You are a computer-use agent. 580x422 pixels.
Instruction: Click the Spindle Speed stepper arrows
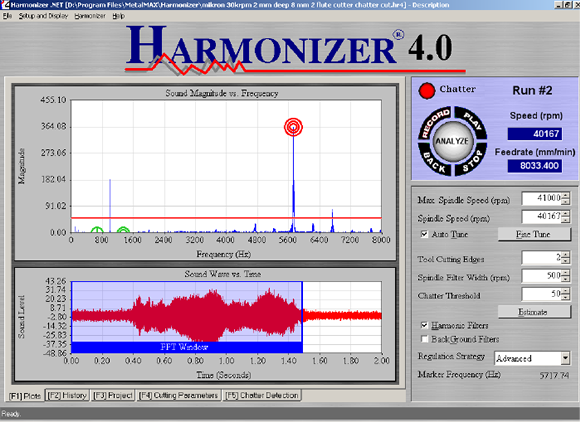pos(566,216)
